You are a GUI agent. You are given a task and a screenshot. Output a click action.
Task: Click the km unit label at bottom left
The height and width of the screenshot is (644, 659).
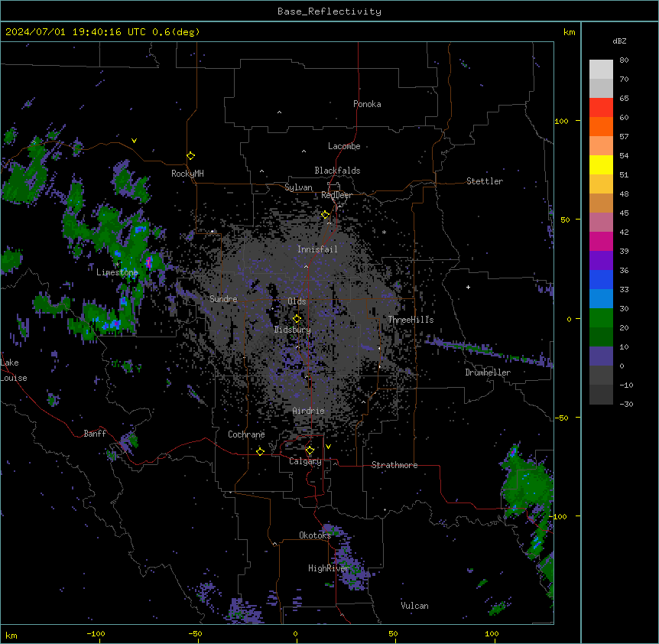coord(11,636)
